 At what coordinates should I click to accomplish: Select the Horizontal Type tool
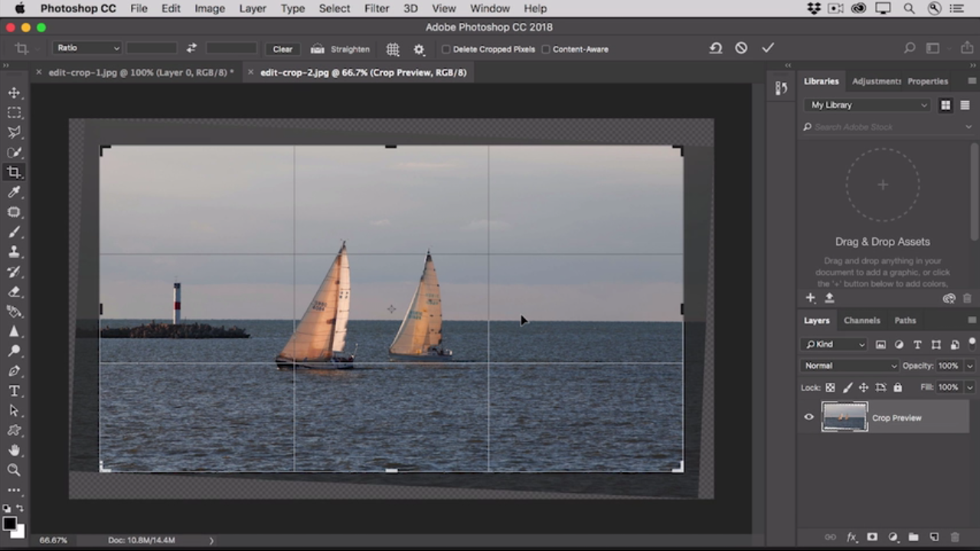click(x=15, y=391)
